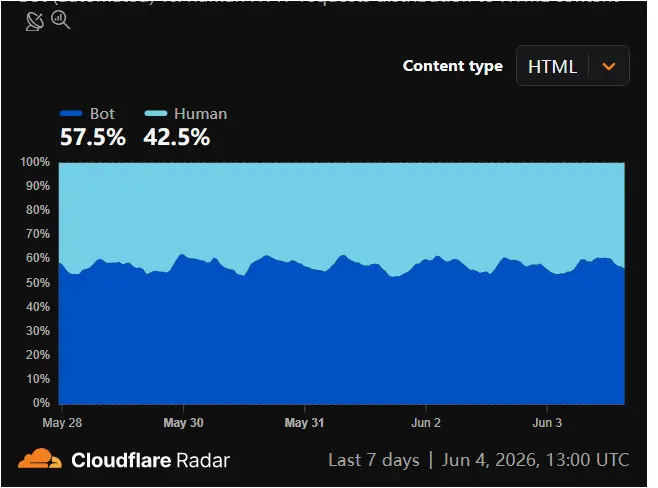Click the 0% y-axis label

coord(41,403)
